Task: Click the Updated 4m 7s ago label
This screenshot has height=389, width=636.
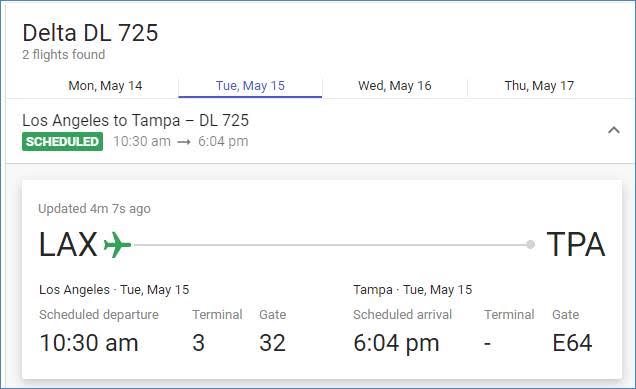Action: 95,208
